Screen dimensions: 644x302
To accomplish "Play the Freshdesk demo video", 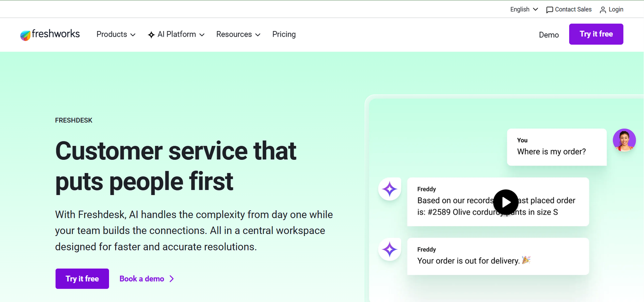I will coord(506,202).
